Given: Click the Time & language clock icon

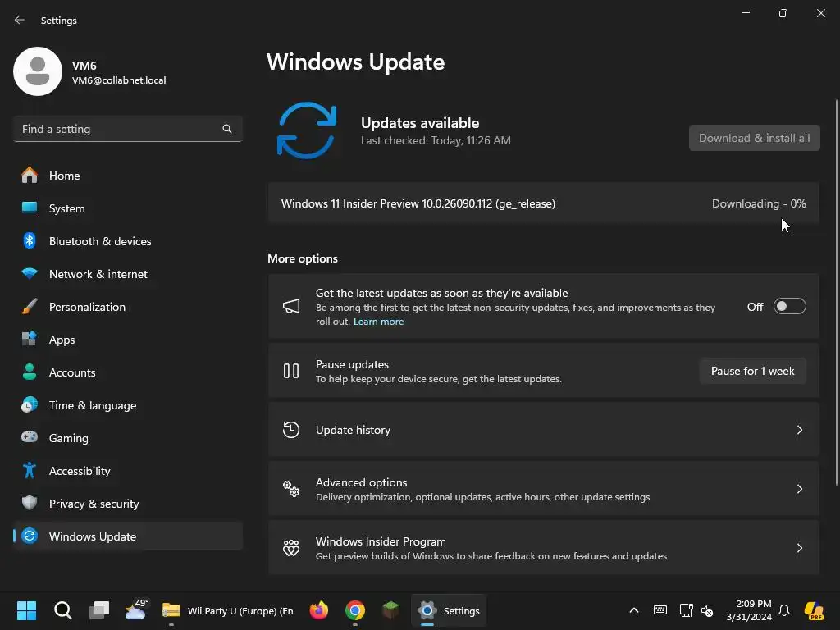Looking at the screenshot, I should coord(30,404).
